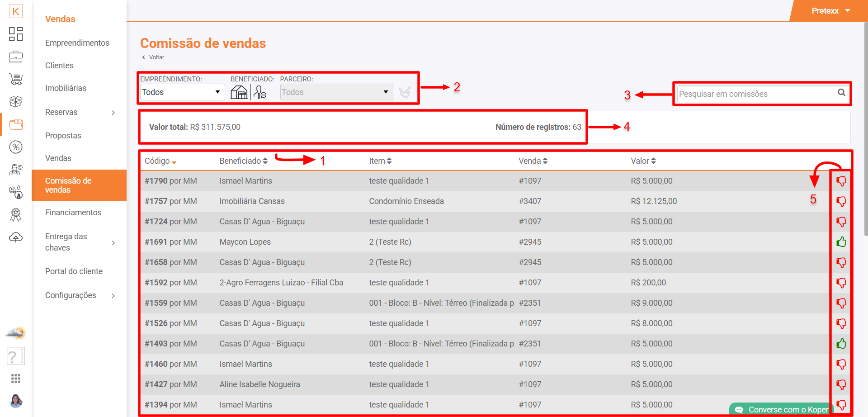
Task: Click the magnifier search icon
Action: (841, 93)
